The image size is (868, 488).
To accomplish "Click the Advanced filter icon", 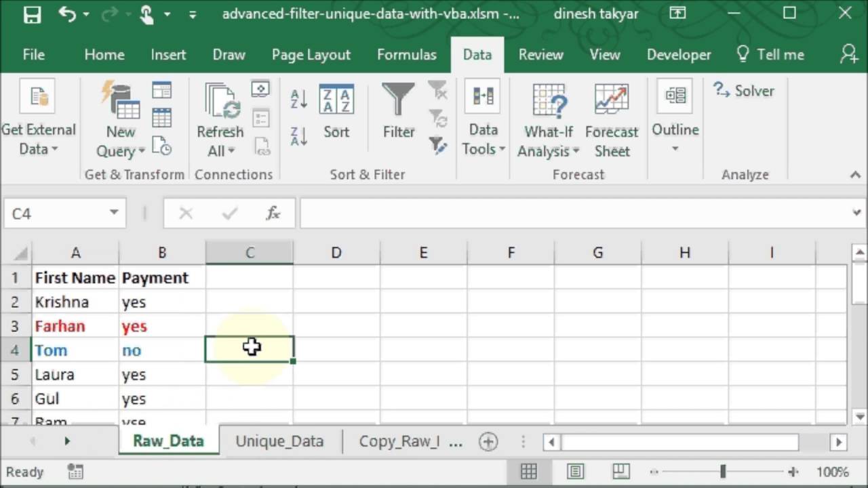I will click(x=437, y=144).
